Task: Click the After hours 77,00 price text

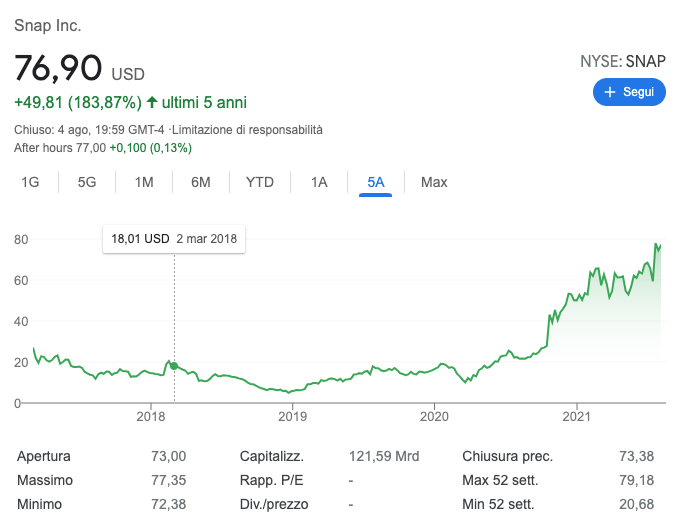Action: pos(60,148)
